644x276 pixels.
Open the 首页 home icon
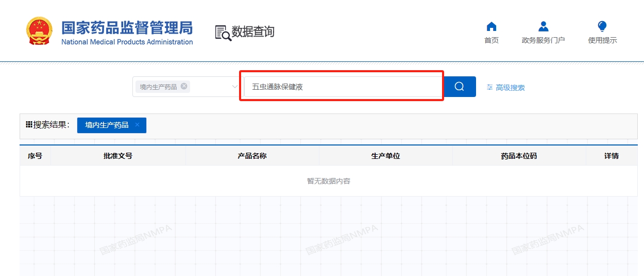(492, 26)
